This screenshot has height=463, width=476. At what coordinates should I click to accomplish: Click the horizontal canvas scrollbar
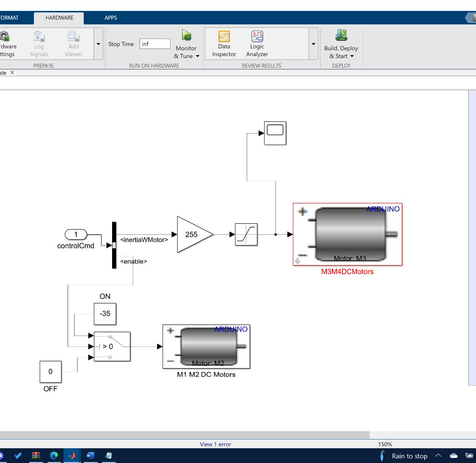pyautogui.click(x=185, y=435)
